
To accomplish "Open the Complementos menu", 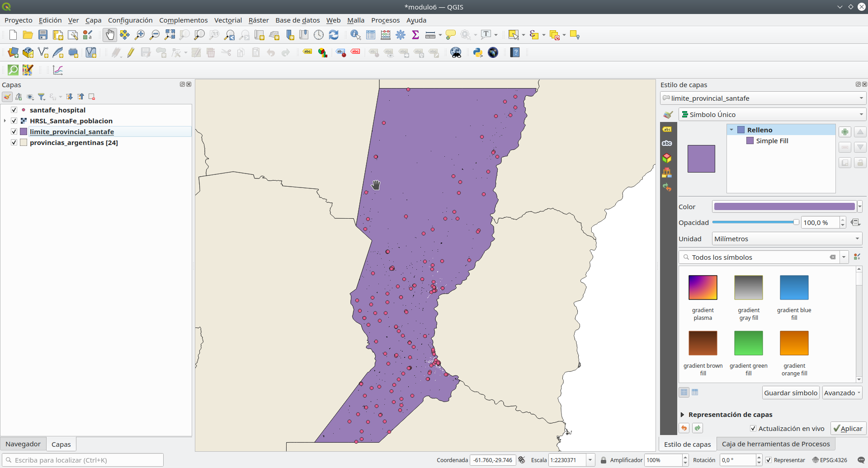I will pyautogui.click(x=183, y=20).
